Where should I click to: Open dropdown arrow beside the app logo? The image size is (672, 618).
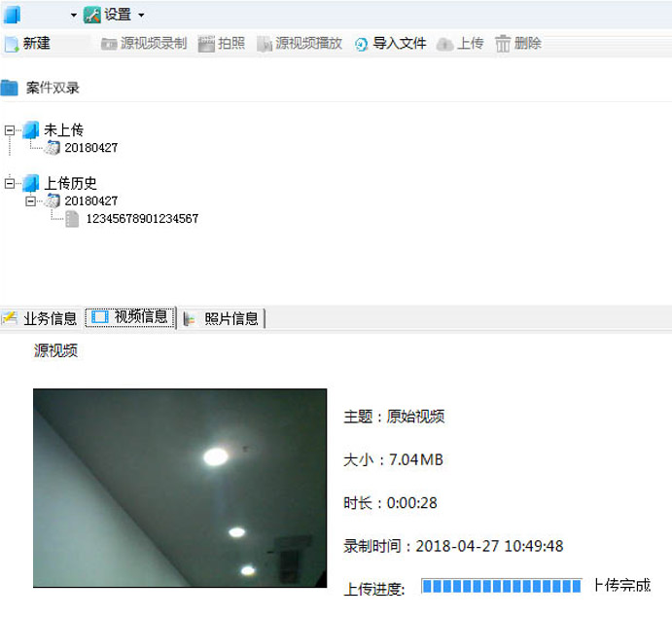pos(74,16)
